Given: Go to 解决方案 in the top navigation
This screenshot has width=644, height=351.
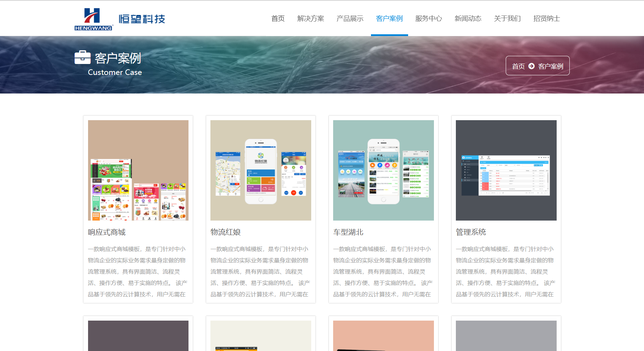Looking at the screenshot, I should tap(311, 18).
